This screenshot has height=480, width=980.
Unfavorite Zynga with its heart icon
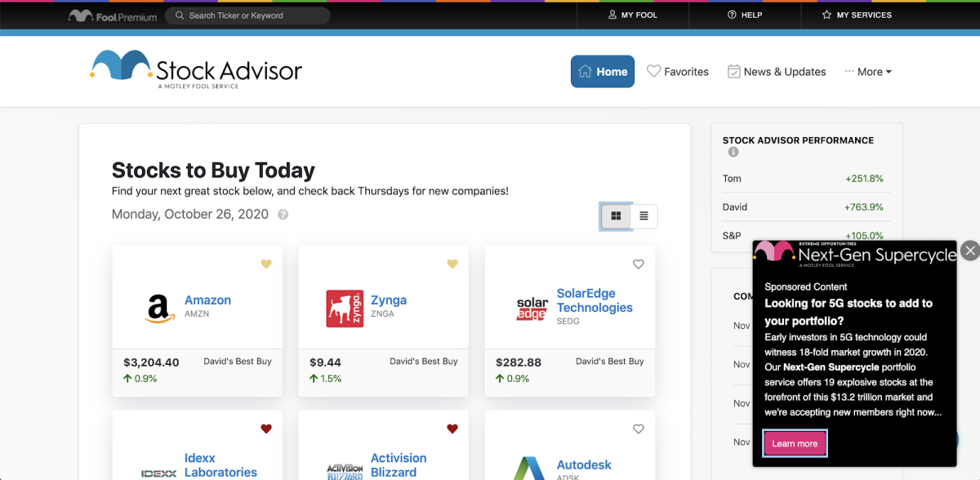(x=452, y=264)
